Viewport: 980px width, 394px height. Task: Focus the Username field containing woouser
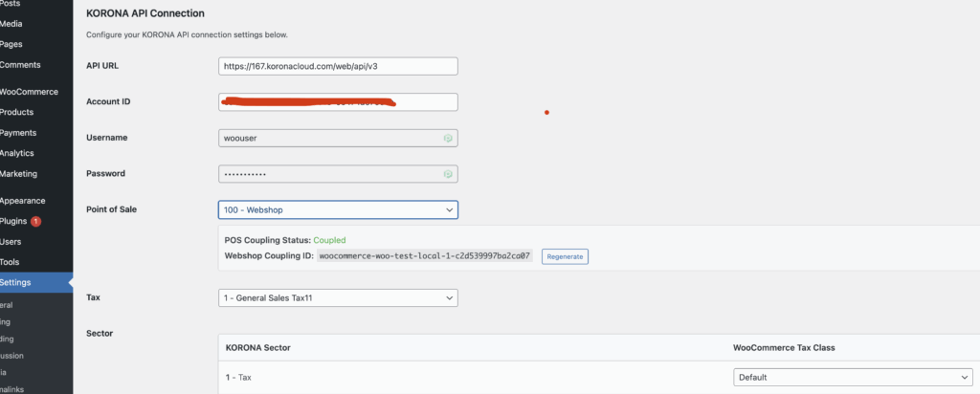click(338, 138)
